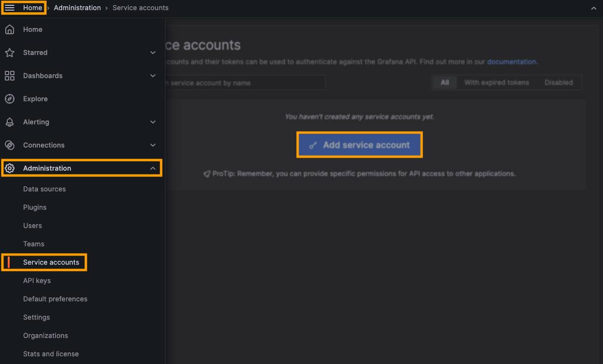Viewport: 603px width, 364px height.
Task: Open the documentation link
Action: coord(511,62)
